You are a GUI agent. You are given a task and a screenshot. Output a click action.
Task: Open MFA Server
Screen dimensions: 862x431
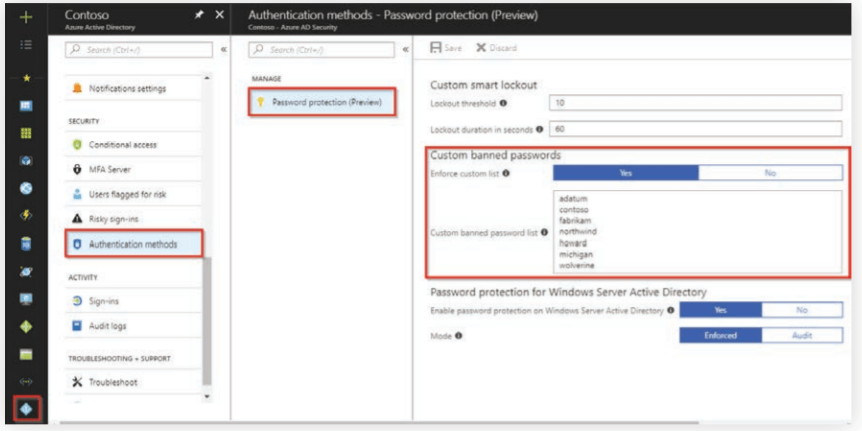tap(132, 170)
